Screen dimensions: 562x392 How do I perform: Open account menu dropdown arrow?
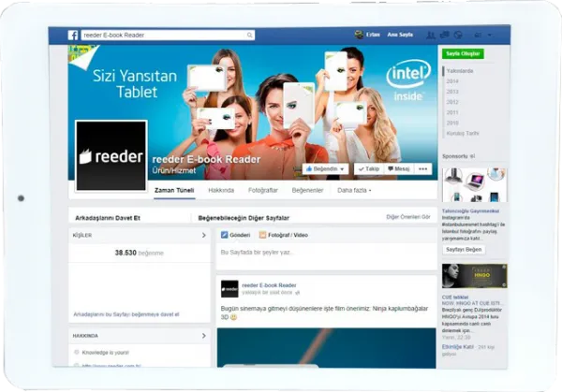click(x=490, y=35)
